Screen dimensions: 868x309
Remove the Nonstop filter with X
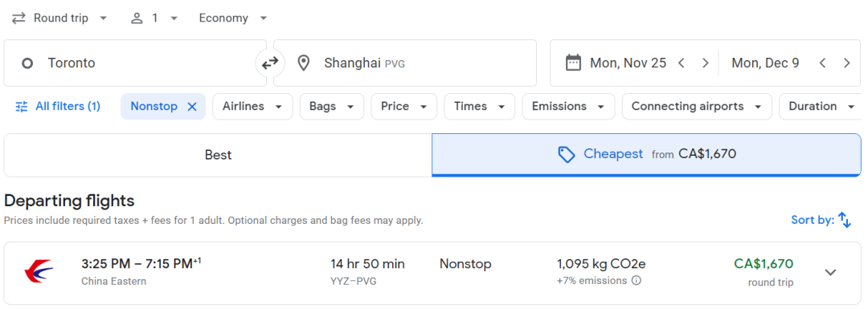click(x=192, y=107)
